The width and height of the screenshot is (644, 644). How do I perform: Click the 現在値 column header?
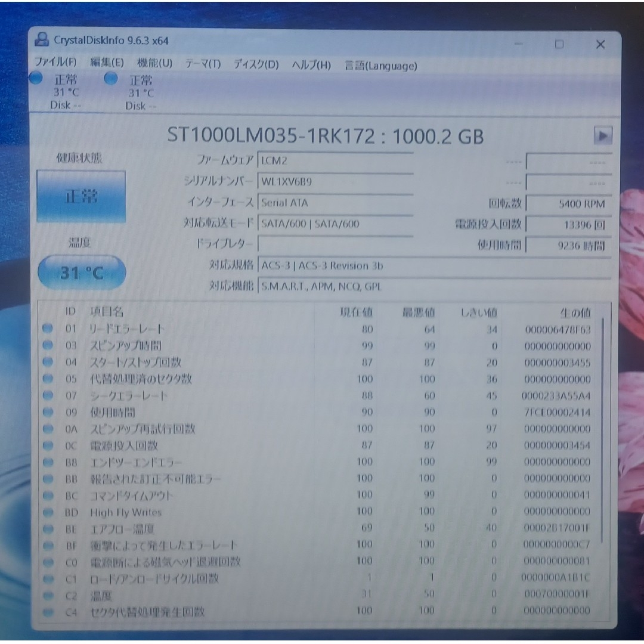pos(356,312)
